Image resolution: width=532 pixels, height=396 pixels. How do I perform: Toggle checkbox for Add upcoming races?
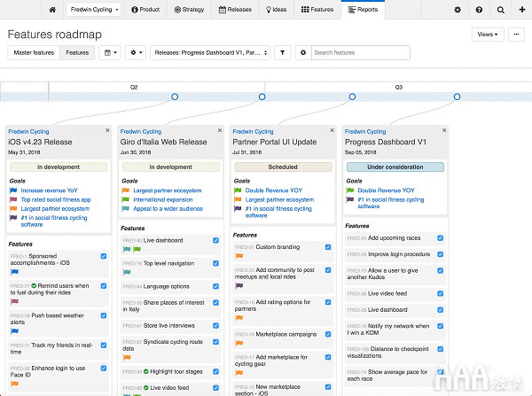[x=441, y=238]
